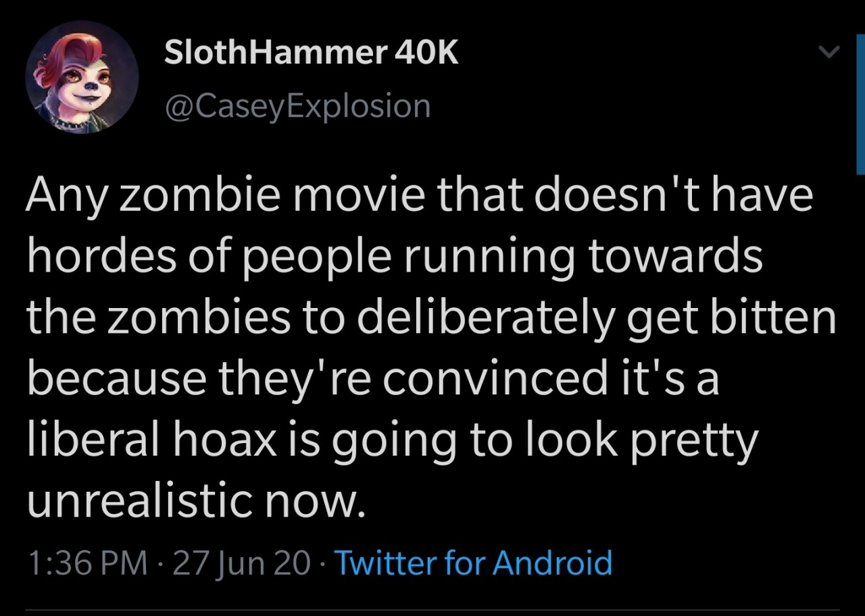Click the blue scrollbar on the right edge
The width and height of the screenshot is (865, 616).
tap(860, 105)
